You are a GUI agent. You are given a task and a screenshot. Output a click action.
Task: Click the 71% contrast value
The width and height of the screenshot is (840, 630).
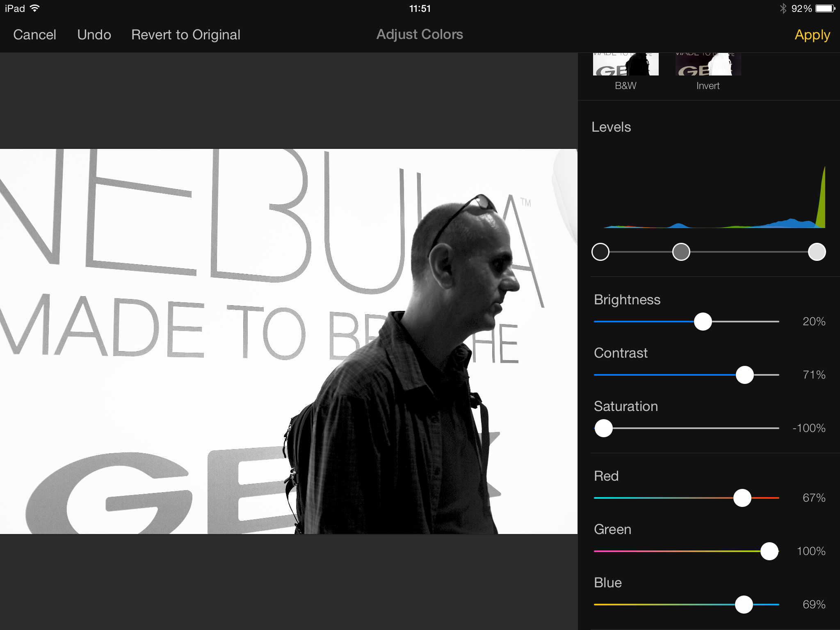tap(814, 375)
